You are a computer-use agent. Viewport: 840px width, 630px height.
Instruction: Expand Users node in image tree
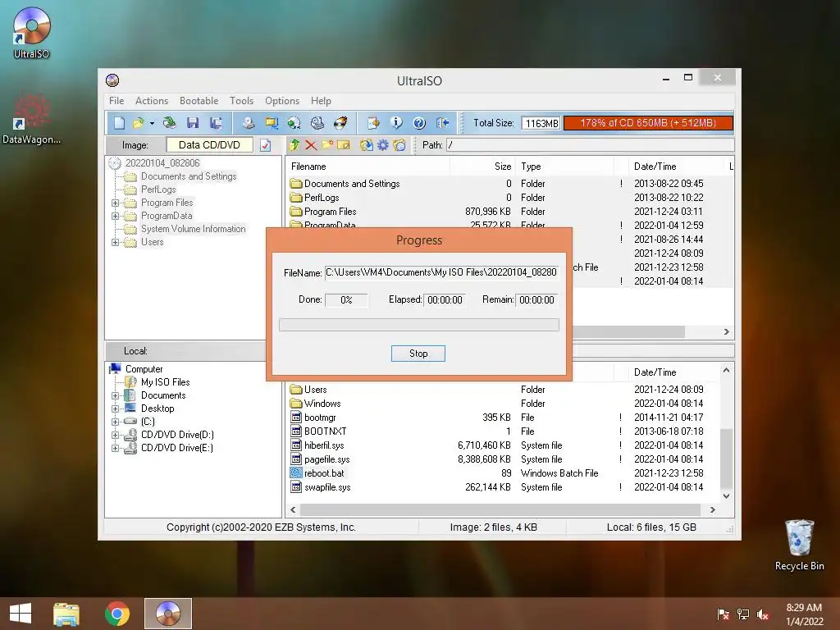115,243
